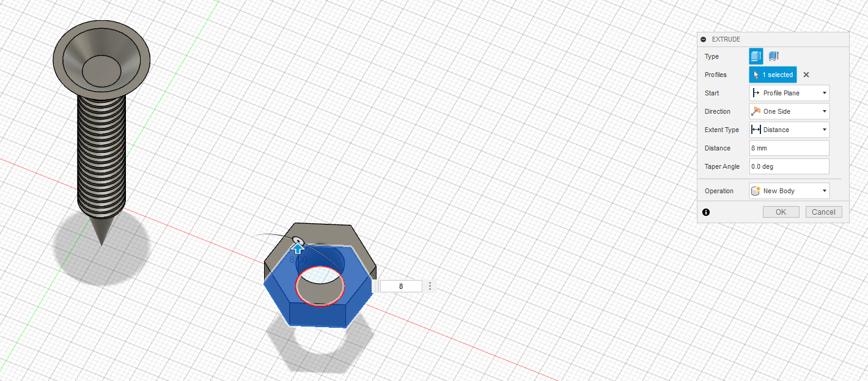This screenshot has height=381, width=868.
Task: Open the Direction 'One Side' dropdown
Action: click(789, 111)
